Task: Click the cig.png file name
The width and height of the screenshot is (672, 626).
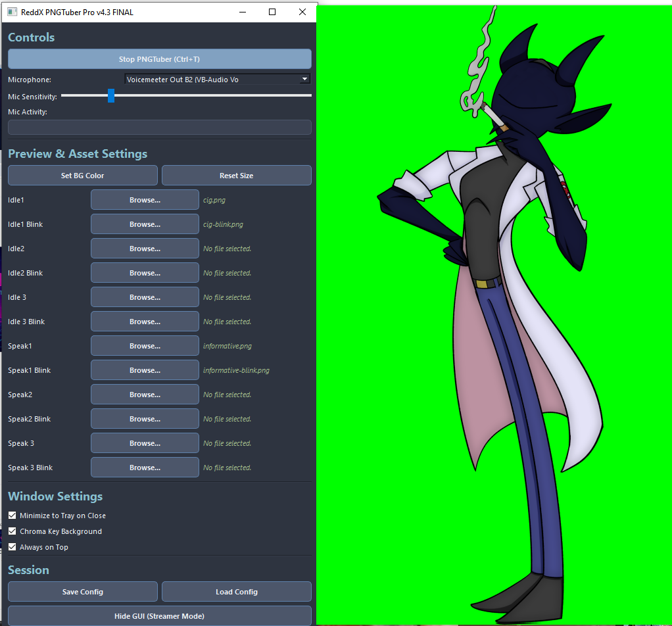Action: pos(214,200)
